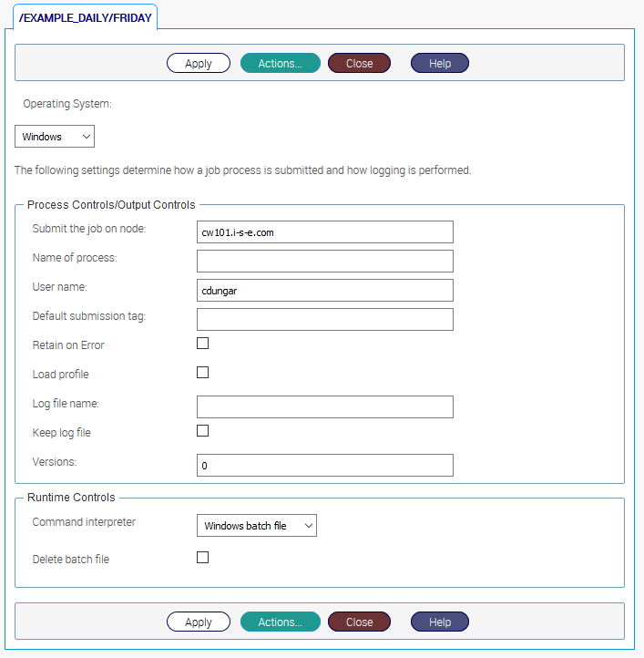The image size is (644, 658).
Task: Tick the Delete batch file checkbox
Action: point(203,558)
